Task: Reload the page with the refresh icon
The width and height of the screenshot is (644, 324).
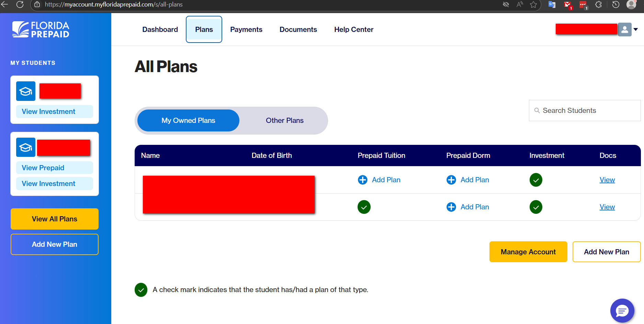Action: [x=20, y=4]
